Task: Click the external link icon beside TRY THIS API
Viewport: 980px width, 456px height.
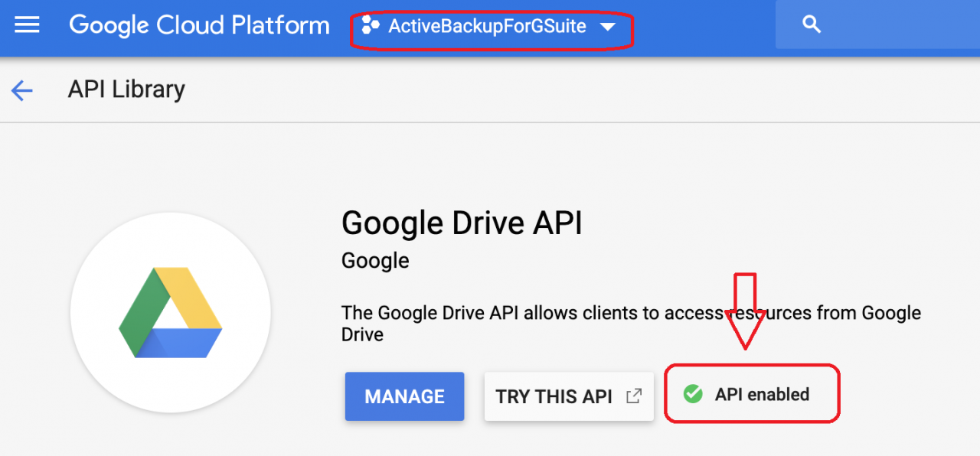Action: click(x=633, y=396)
